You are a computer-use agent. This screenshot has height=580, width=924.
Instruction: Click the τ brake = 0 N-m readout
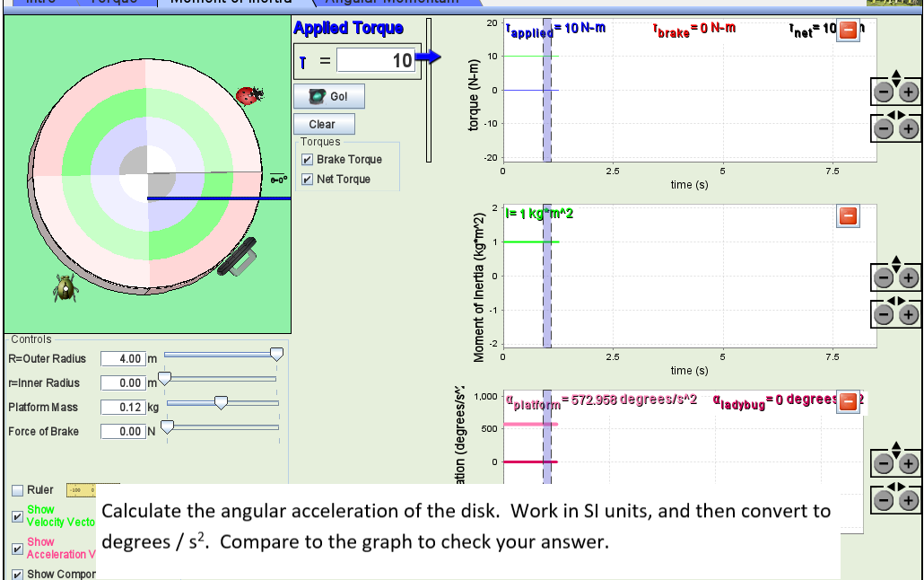[x=694, y=29]
